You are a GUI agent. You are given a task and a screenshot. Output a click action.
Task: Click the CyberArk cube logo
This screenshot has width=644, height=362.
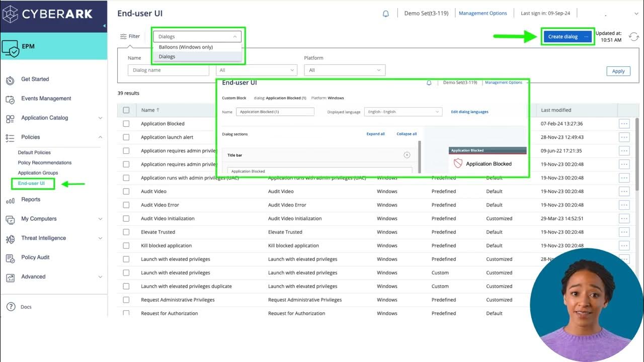click(x=11, y=14)
